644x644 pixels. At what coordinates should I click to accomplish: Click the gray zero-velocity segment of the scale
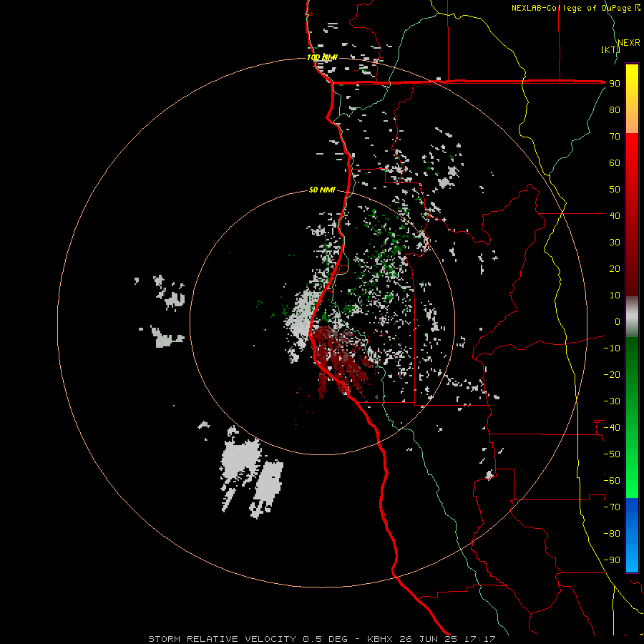(x=632, y=317)
